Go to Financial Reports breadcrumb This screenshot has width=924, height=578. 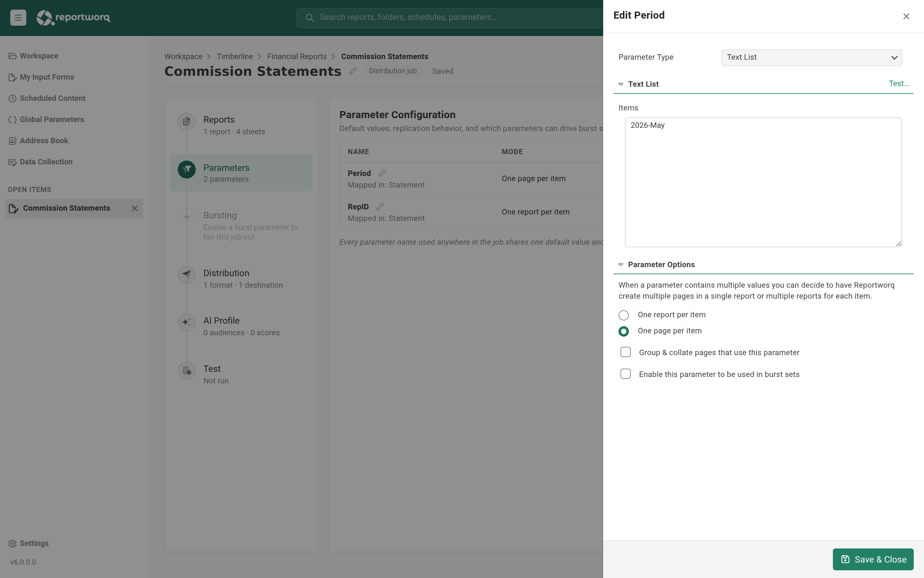click(297, 57)
